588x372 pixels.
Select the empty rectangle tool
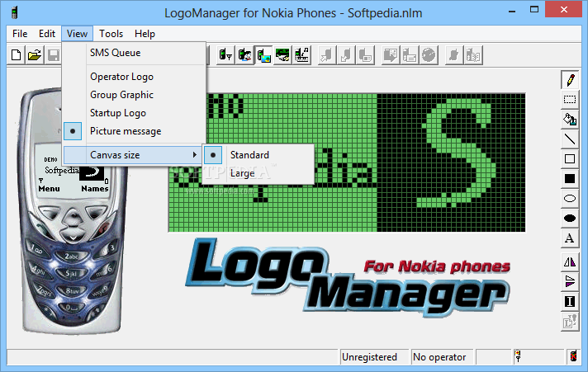(x=570, y=159)
